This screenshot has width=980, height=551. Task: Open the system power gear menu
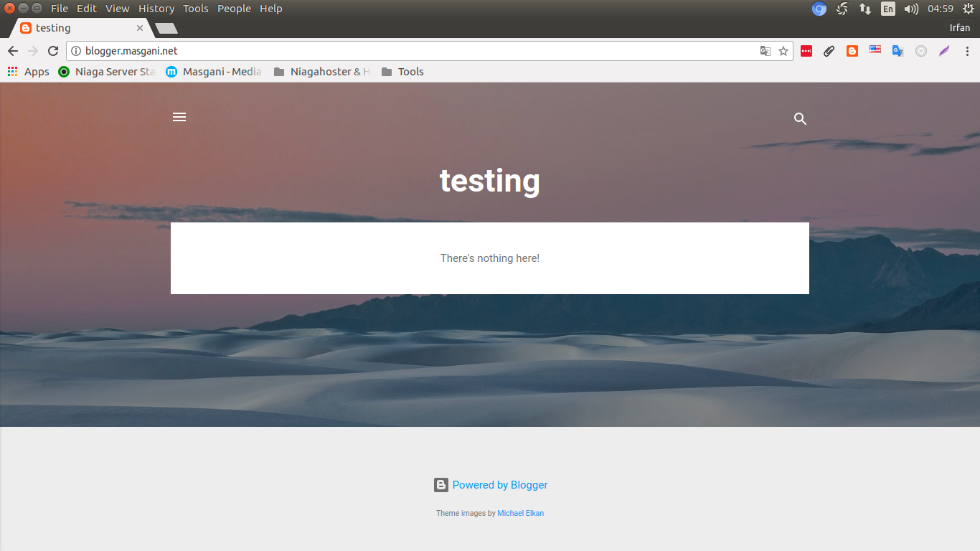point(969,9)
